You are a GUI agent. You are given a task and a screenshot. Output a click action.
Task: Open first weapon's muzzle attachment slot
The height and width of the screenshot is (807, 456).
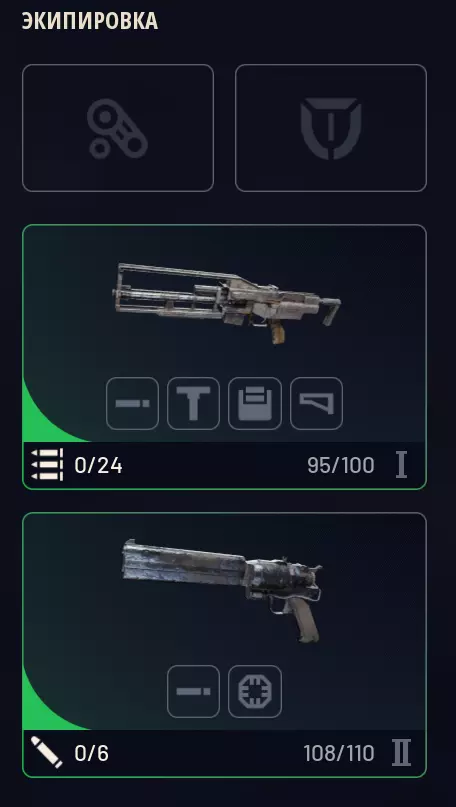pyautogui.click(x=132, y=404)
